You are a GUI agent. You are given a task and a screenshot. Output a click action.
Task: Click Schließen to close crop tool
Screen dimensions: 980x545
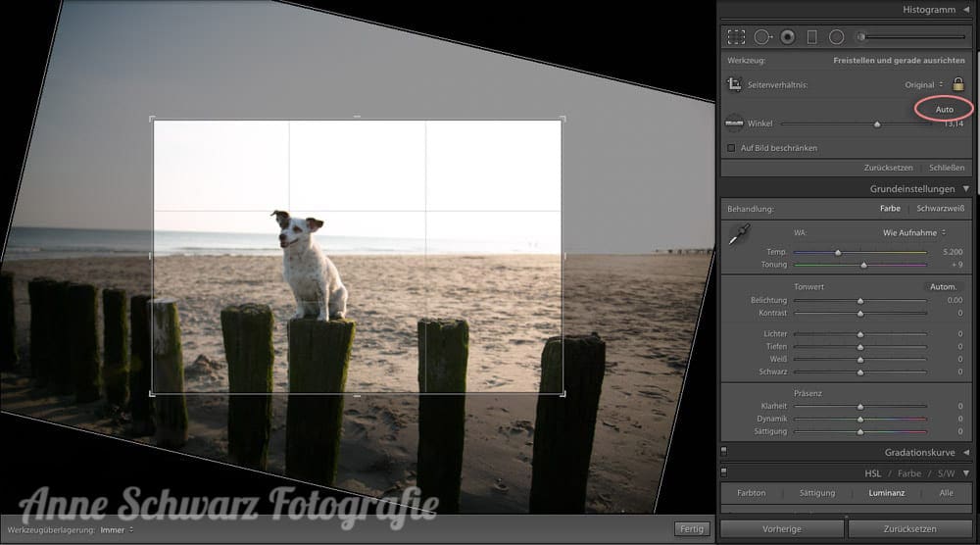point(947,168)
